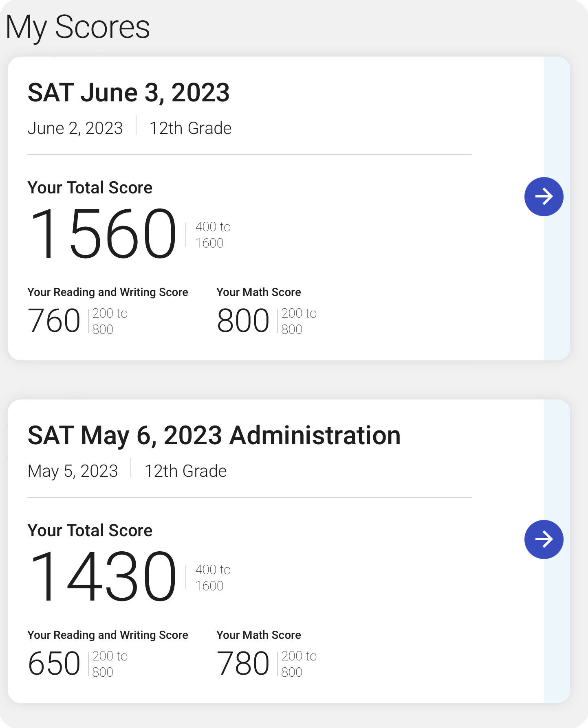
Task: Click Your Total Score label in May card
Action: pyautogui.click(x=90, y=531)
